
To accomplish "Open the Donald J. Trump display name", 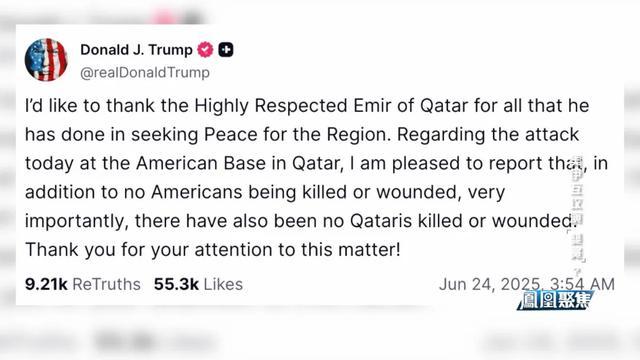I will [x=136, y=50].
